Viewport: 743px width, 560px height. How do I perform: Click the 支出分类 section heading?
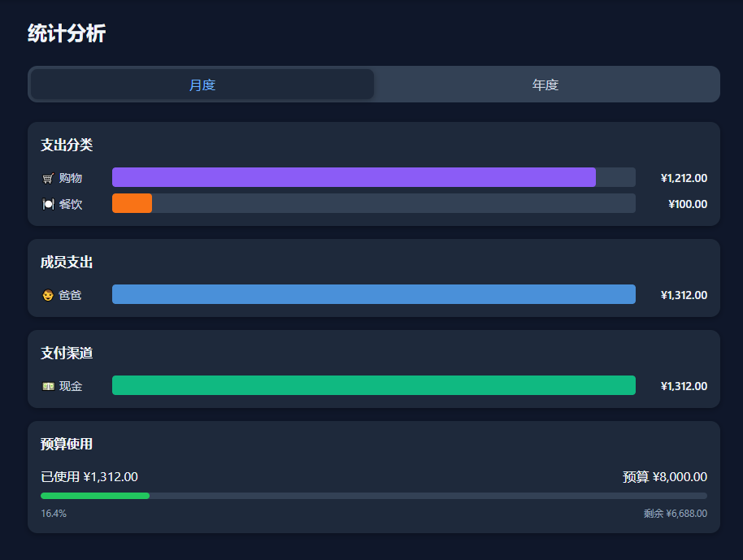pyautogui.click(x=67, y=145)
